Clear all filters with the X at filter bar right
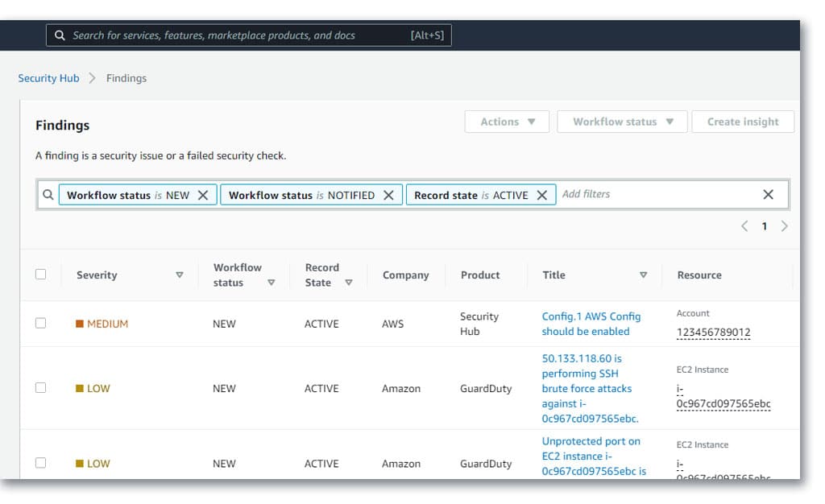This screenshot has height=504, width=825. 767,194
